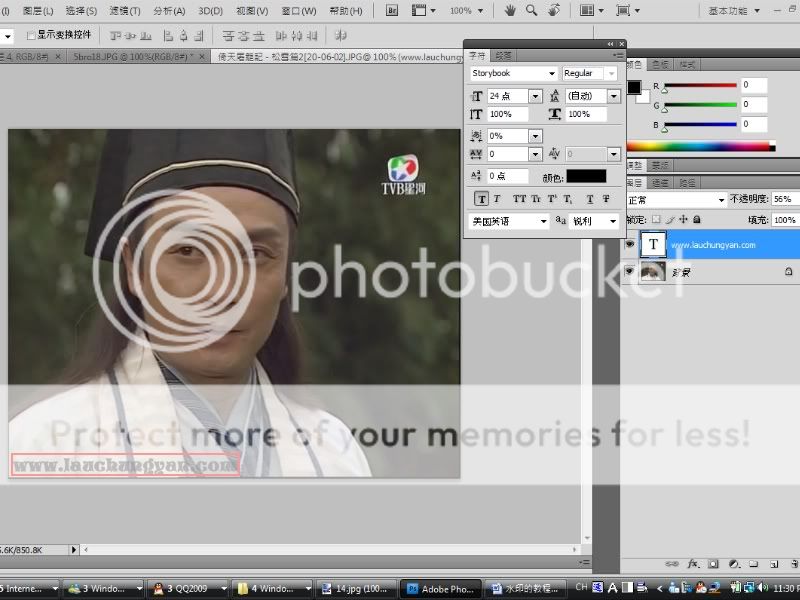
Task: Switch to the Swatches tab
Action: [660, 64]
